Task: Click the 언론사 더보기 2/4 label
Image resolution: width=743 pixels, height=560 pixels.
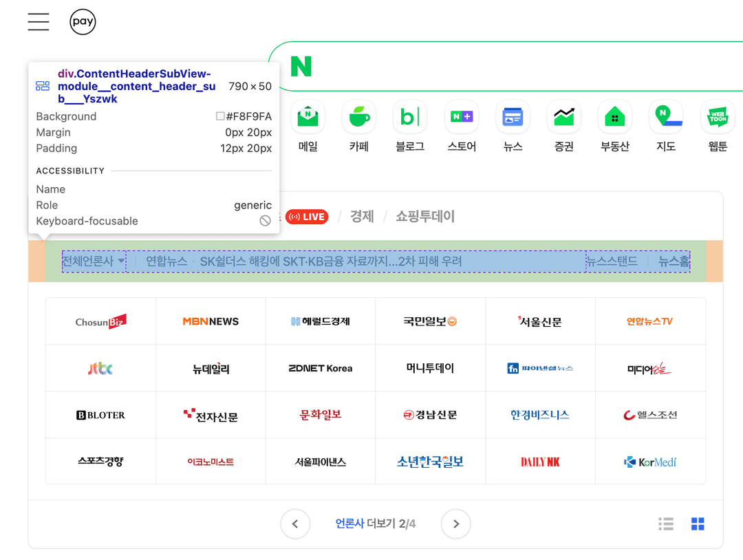Action: click(376, 524)
